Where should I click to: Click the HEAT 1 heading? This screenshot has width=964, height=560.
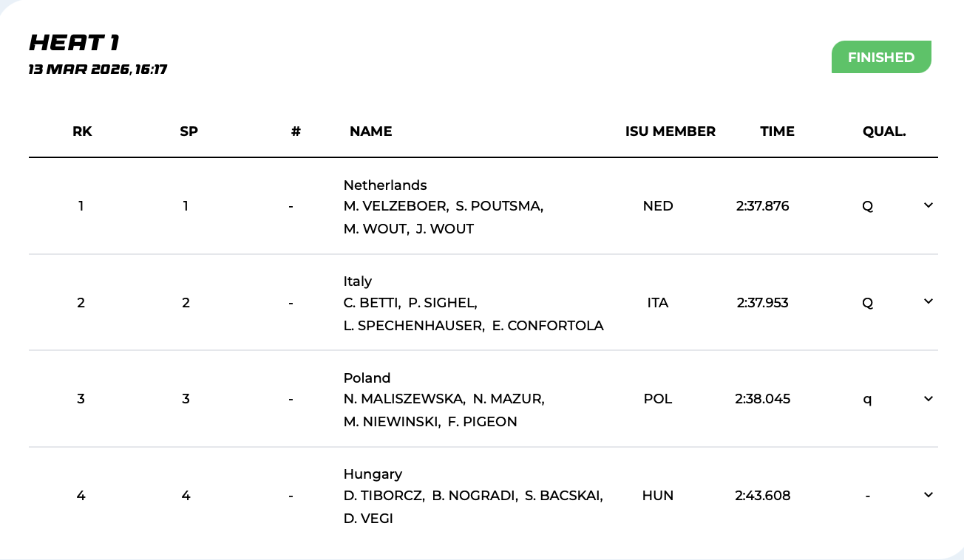[74, 43]
